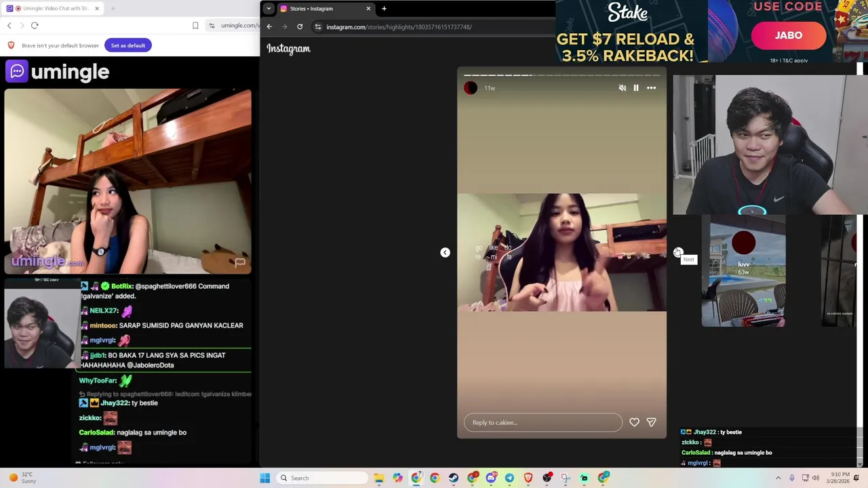Launch Copilot from the taskbar
Image resolution: width=868 pixels, height=488 pixels.
pos(397,478)
